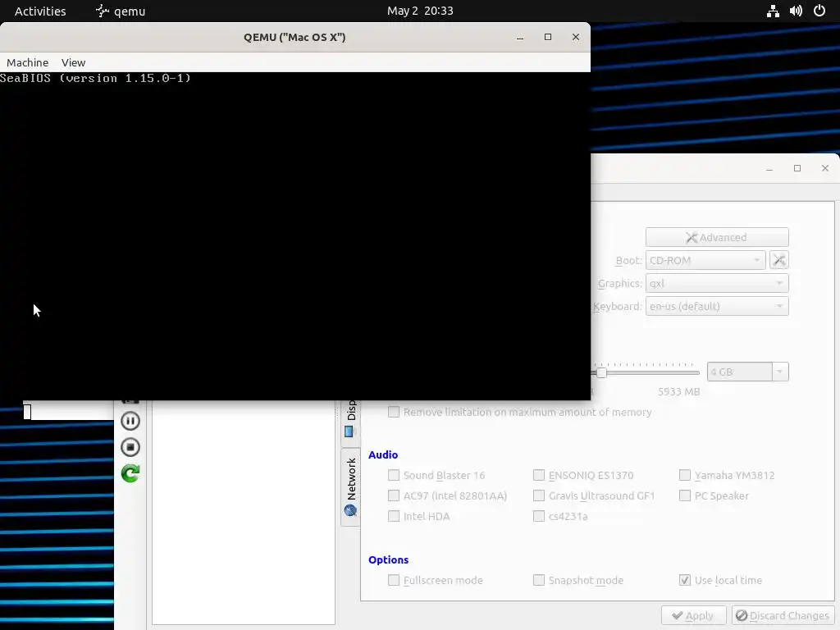840x630 pixels.
Task: Open the View menu in QEMU window
Action: pos(73,62)
